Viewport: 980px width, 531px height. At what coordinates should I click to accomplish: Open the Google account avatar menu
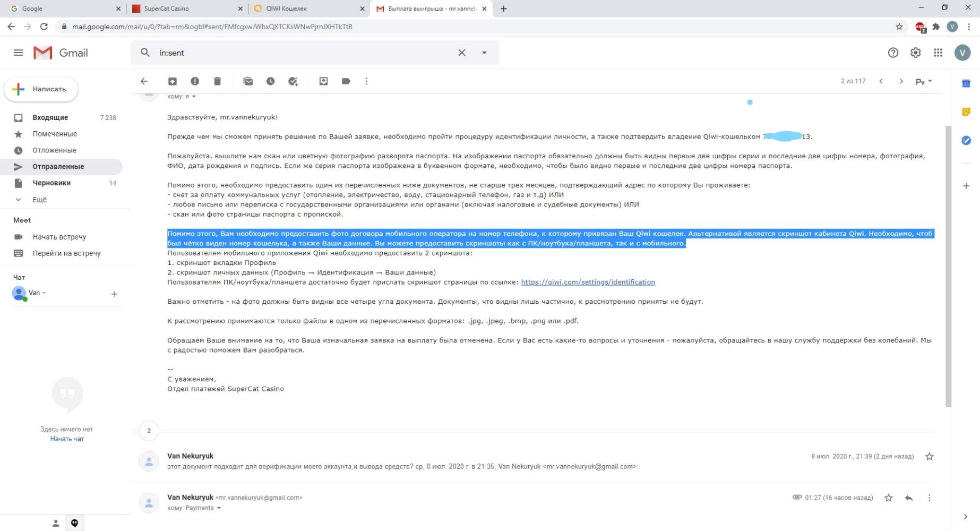962,53
